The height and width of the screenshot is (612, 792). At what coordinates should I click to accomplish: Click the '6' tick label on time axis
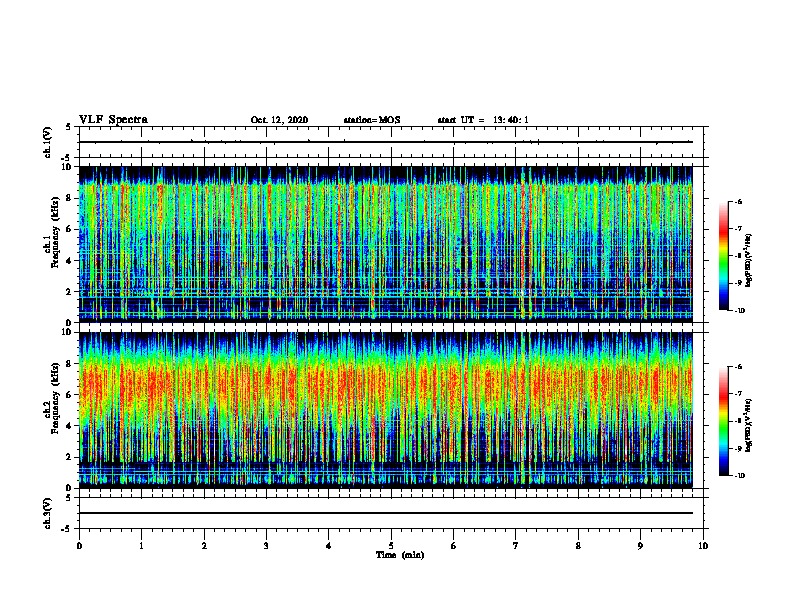pyautogui.click(x=454, y=546)
